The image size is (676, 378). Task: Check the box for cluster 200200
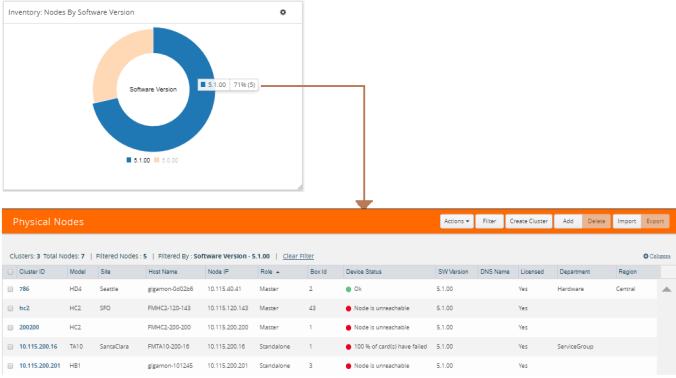[10, 328]
